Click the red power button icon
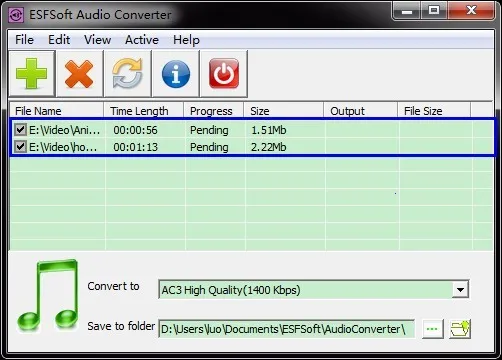502x360 pixels. (x=224, y=74)
